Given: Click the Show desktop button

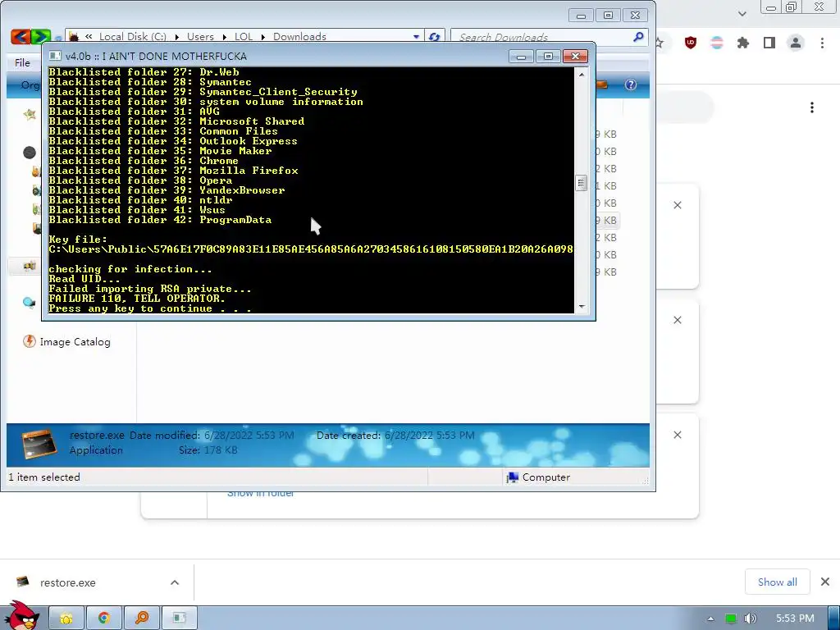Looking at the screenshot, I should pyautogui.click(x=833, y=619).
